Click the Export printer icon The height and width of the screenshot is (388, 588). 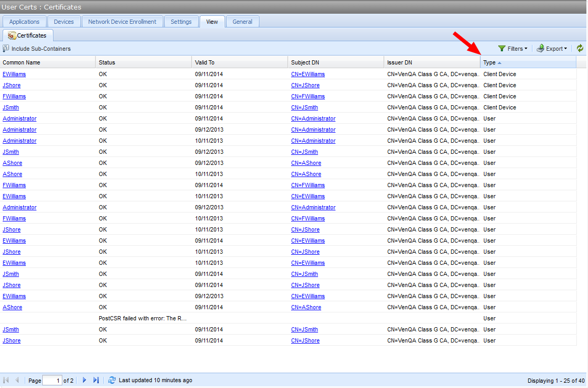point(540,49)
